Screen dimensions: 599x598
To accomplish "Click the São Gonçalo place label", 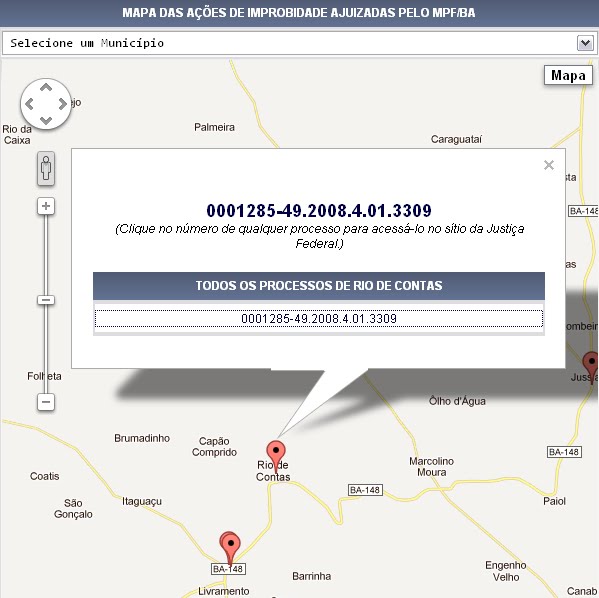I will 73,509.
